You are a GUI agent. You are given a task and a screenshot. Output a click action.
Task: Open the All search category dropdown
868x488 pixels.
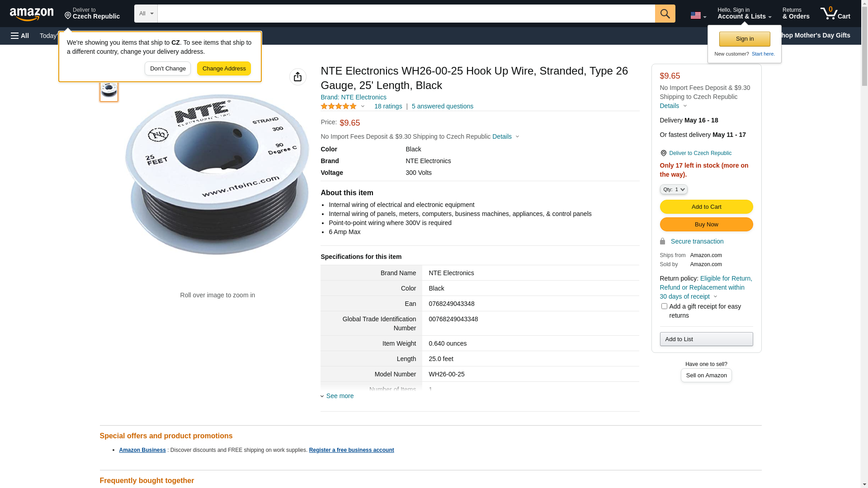pyautogui.click(x=146, y=14)
